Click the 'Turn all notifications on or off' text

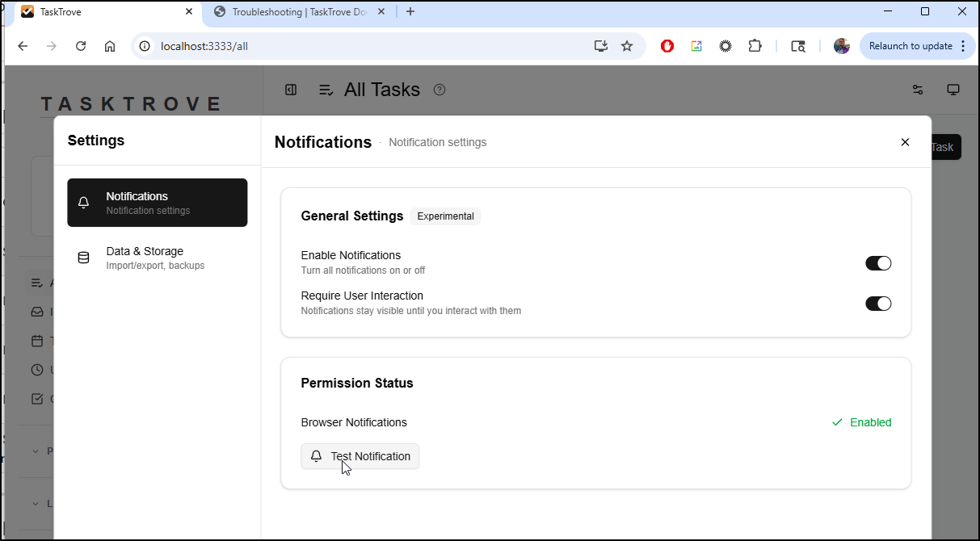[x=364, y=270]
